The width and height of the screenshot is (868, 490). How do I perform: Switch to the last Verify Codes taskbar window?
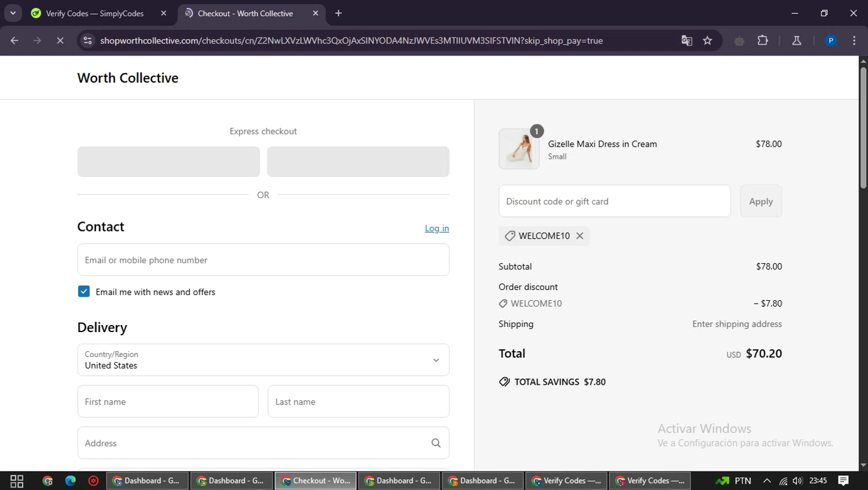[x=650, y=481]
